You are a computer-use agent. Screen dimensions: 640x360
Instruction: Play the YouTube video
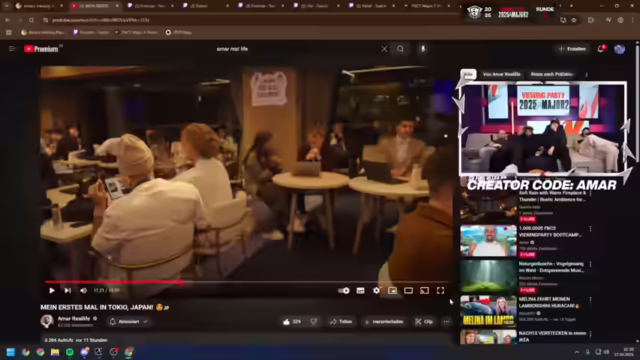click(x=52, y=291)
